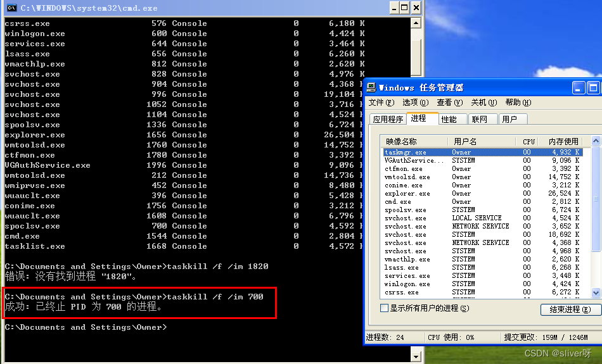The height and width of the screenshot is (364, 602).
Task: Select ctfmon.exe row in Task Manager
Action: [483, 169]
